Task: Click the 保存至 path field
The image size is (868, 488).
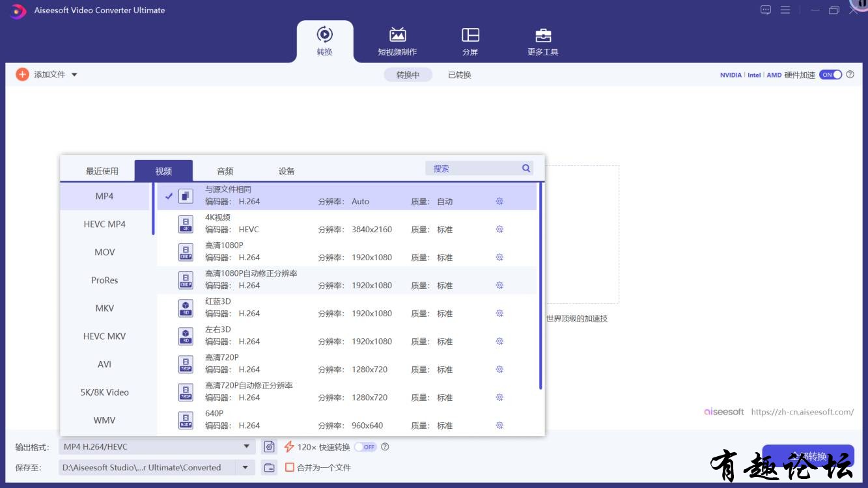Action: click(148, 467)
